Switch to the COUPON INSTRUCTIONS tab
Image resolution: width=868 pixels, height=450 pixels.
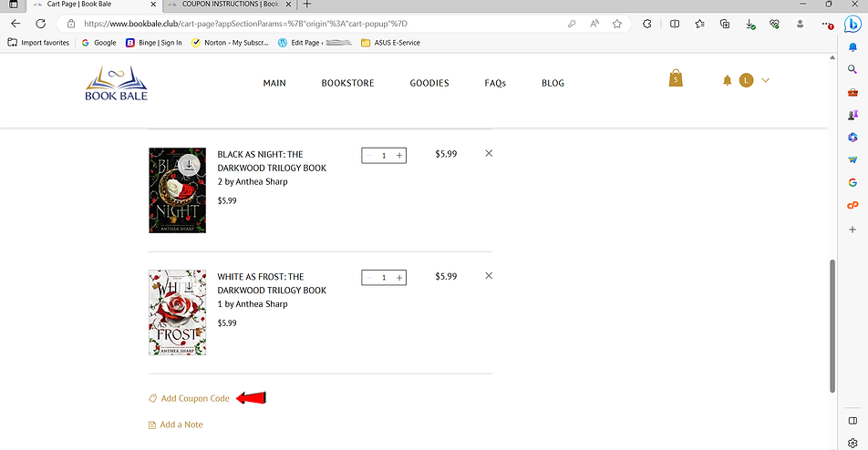coord(230,5)
